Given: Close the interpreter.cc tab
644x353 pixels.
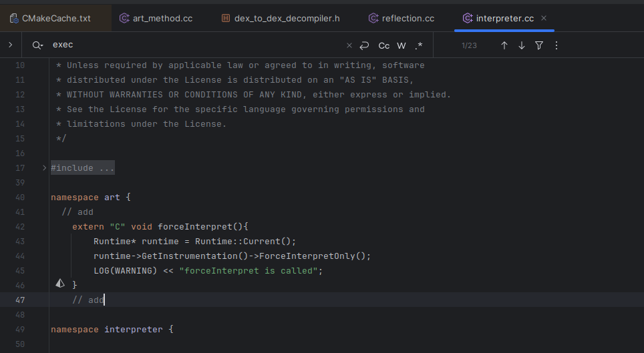Looking at the screenshot, I should coord(544,18).
